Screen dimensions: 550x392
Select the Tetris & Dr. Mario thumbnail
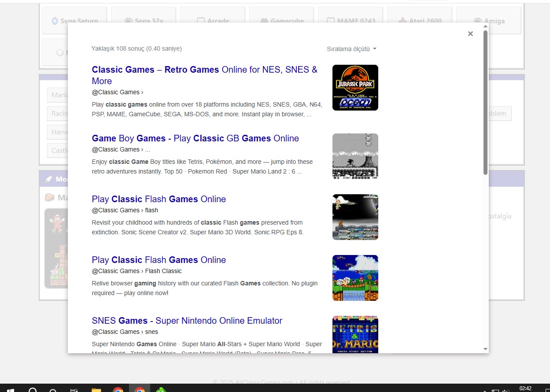355,335
